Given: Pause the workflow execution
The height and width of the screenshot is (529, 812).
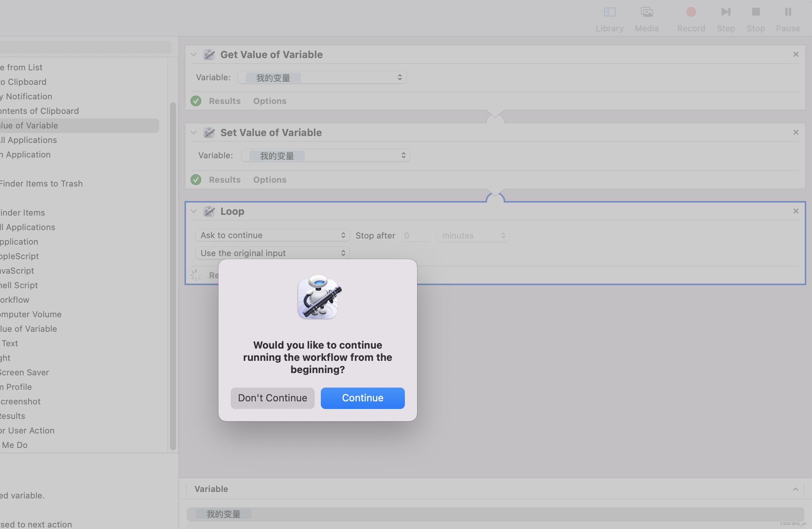Looking at the screenshot, I should click(788, 12).
